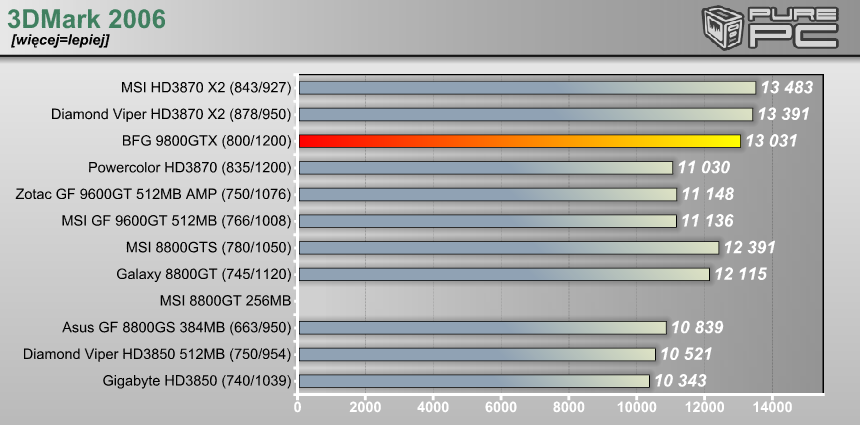
Task: Click the PurePC logo
Action: tap(770, 28)
